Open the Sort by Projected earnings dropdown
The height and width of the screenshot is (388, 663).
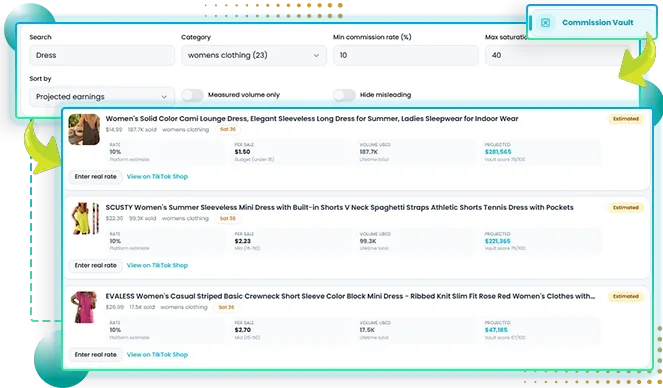pos(102,97)
